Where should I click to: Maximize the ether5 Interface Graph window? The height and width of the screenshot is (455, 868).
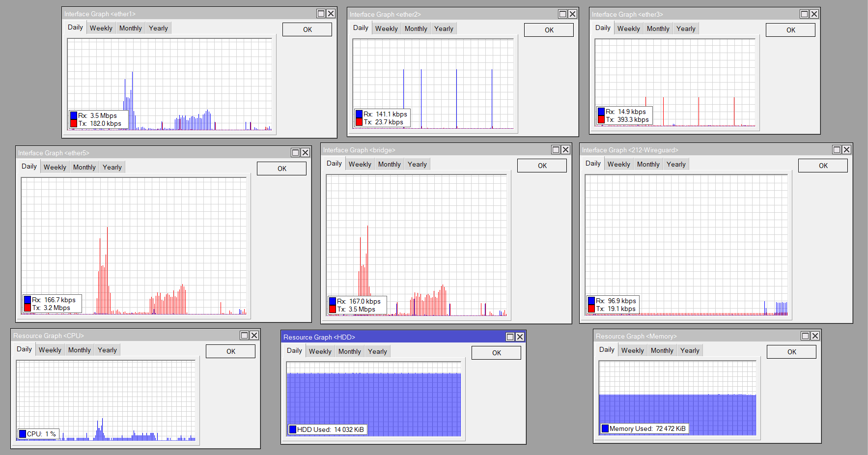point(295,153)
